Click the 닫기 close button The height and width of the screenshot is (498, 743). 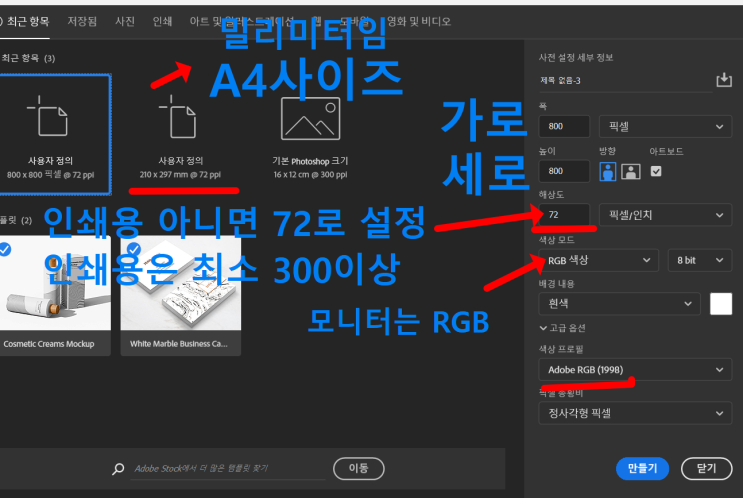tap(706, 469)
